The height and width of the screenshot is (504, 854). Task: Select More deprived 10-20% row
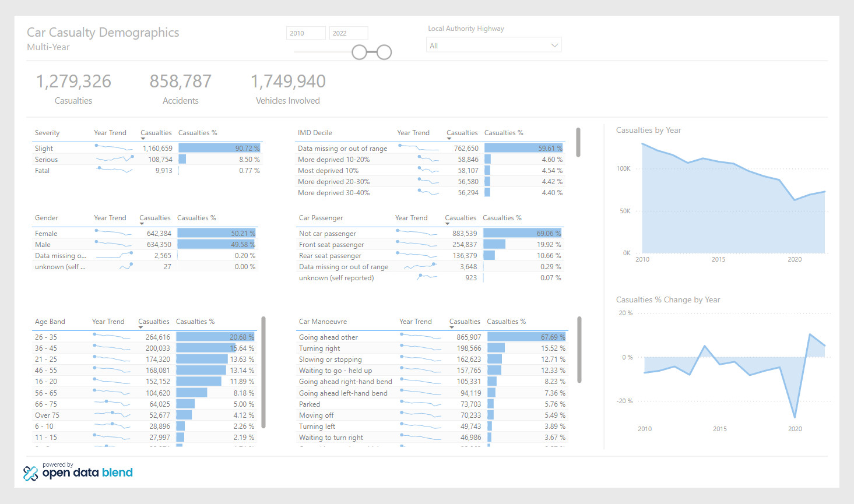coord(430,160)
